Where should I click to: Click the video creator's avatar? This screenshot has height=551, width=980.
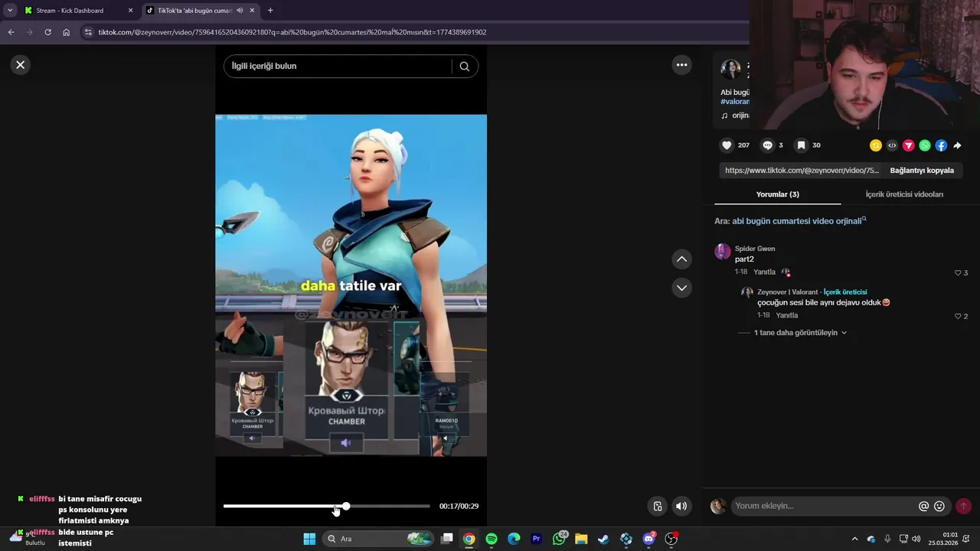pyautogui.click(x=730, y=69)
